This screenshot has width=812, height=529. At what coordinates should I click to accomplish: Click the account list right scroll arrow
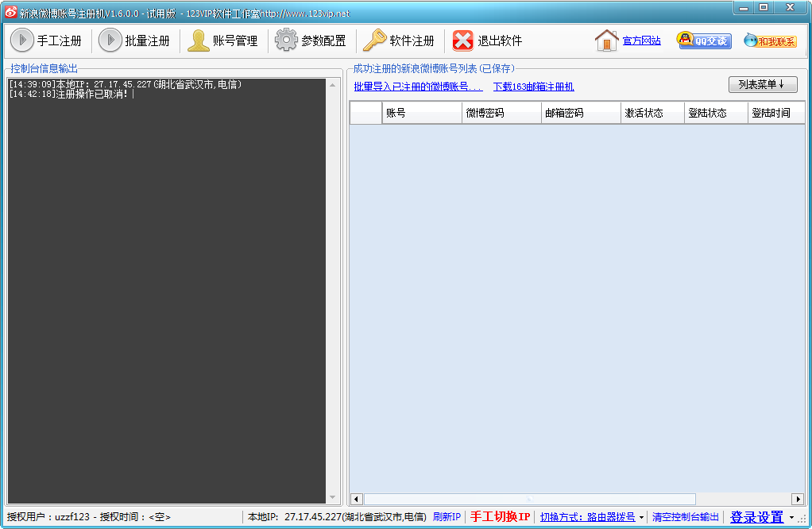(x=798, y=499)
